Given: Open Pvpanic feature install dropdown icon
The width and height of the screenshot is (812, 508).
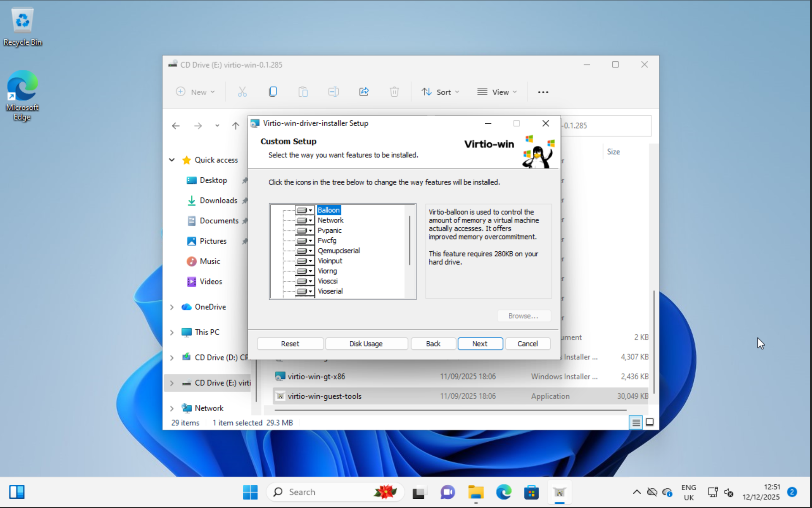Looking at the screenshot, I should click(304, 231).
